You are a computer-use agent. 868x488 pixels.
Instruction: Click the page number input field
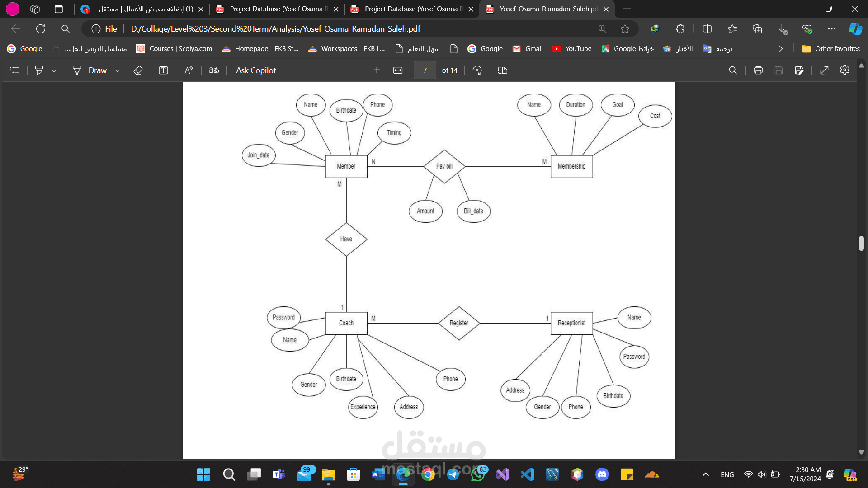click(x=425, y=70)
